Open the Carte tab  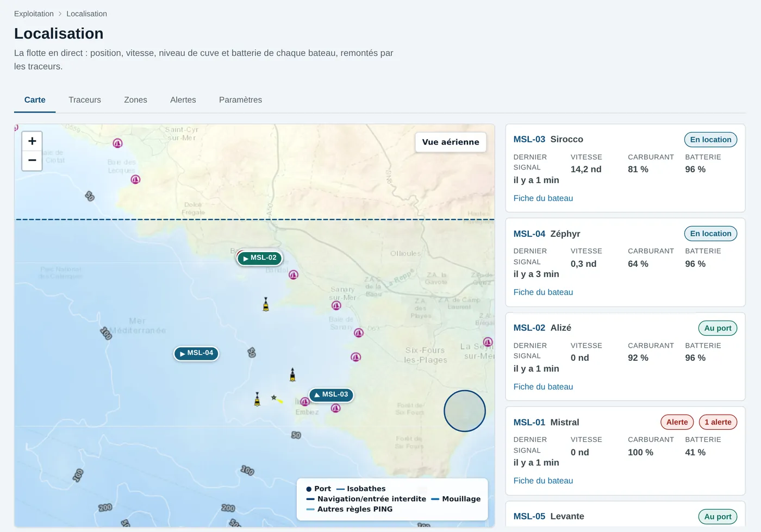35,100
